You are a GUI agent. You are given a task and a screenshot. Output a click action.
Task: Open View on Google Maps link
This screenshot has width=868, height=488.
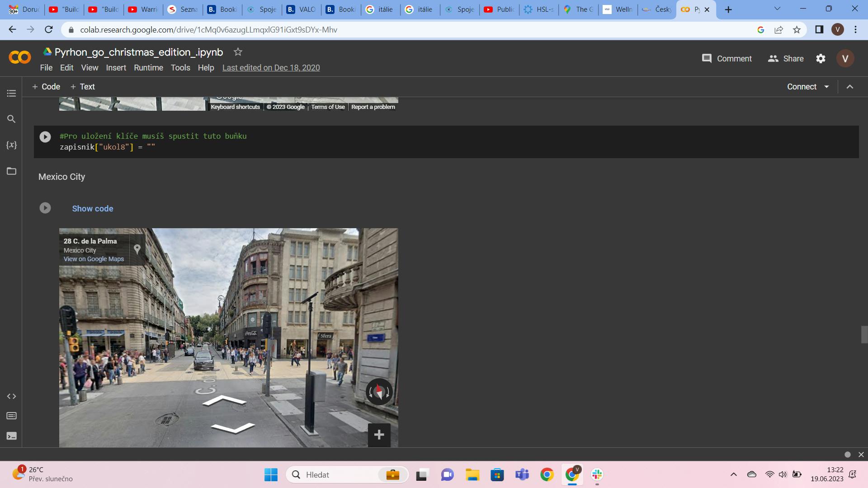click(x=94, y=259)
